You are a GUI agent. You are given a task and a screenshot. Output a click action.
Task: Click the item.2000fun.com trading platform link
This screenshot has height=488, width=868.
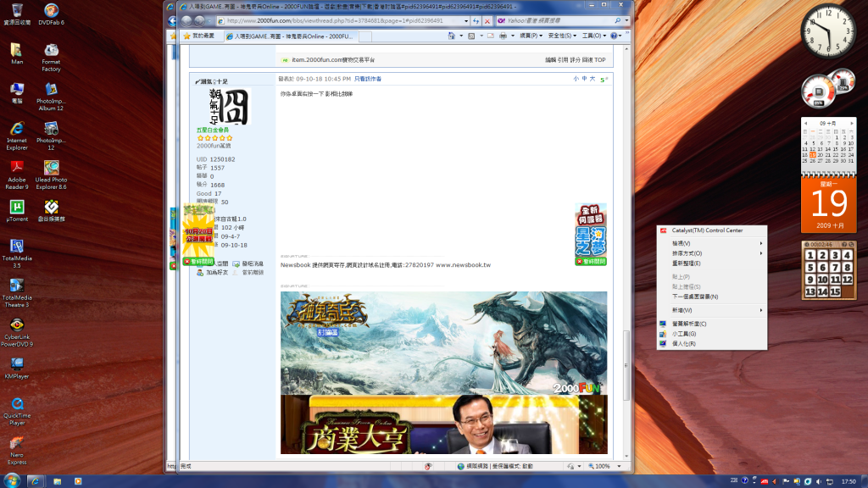[333, 60]
